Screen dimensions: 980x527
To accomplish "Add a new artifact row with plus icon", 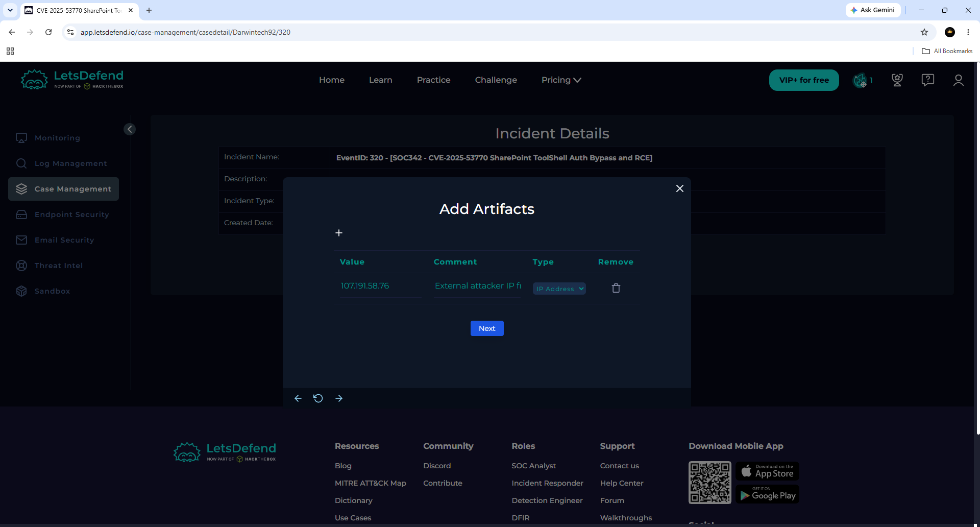I will pos(339,233).
